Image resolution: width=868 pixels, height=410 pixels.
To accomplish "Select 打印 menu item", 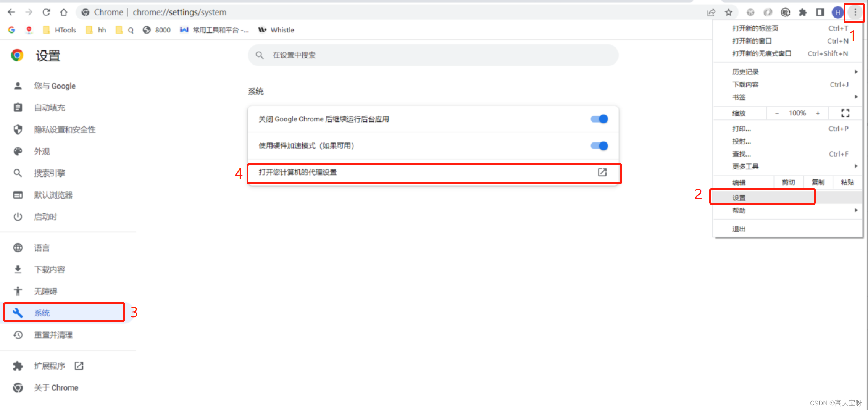I will (x=788, y=129).
